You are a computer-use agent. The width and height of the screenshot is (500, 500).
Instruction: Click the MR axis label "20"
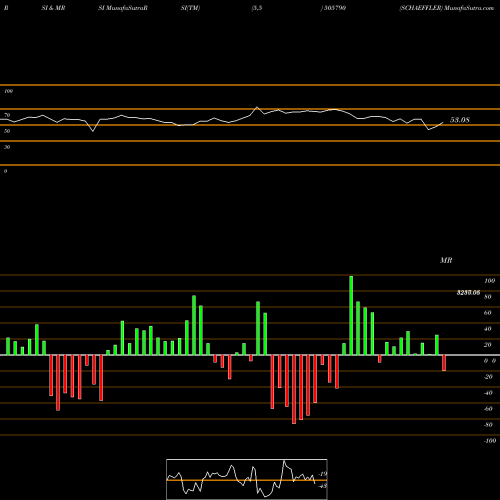[x=488, y=345]
